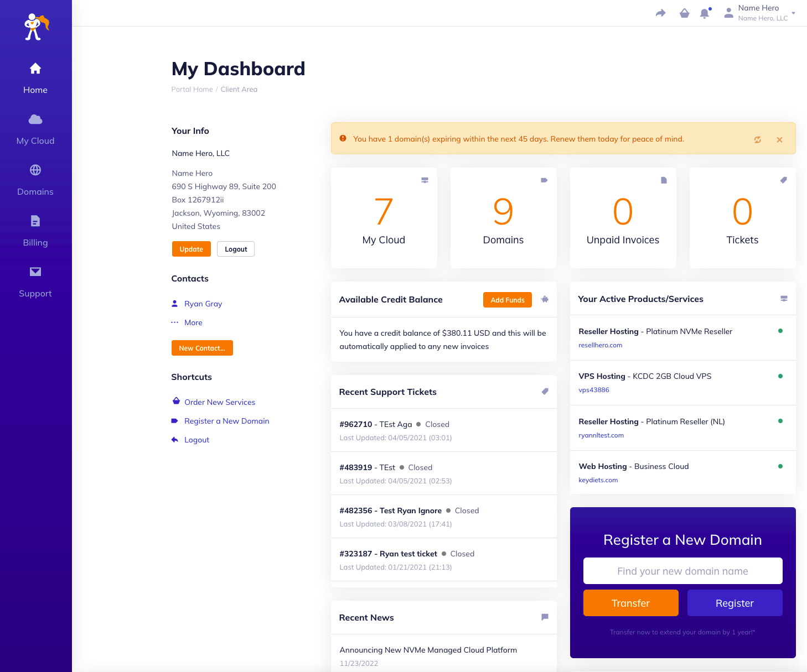Open the Domains stat card showing 9
The height and width of the screenshot is (672, 807).
click(x=504, y=218)
